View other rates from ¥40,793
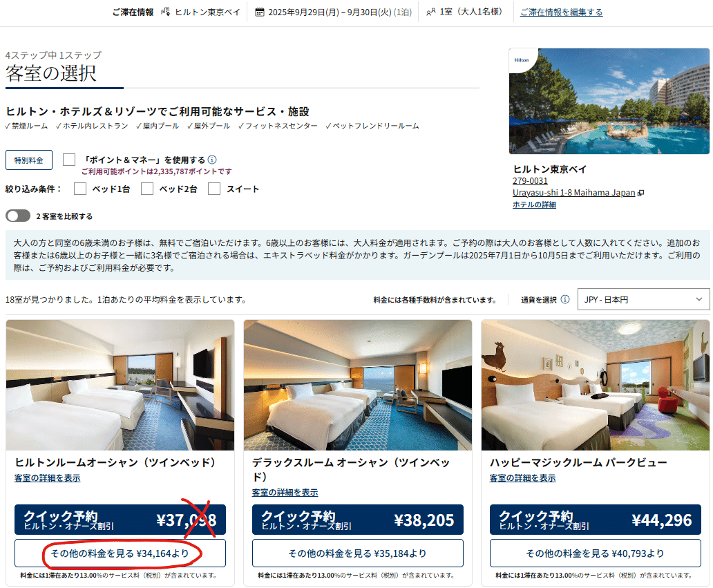 [596, 553]
